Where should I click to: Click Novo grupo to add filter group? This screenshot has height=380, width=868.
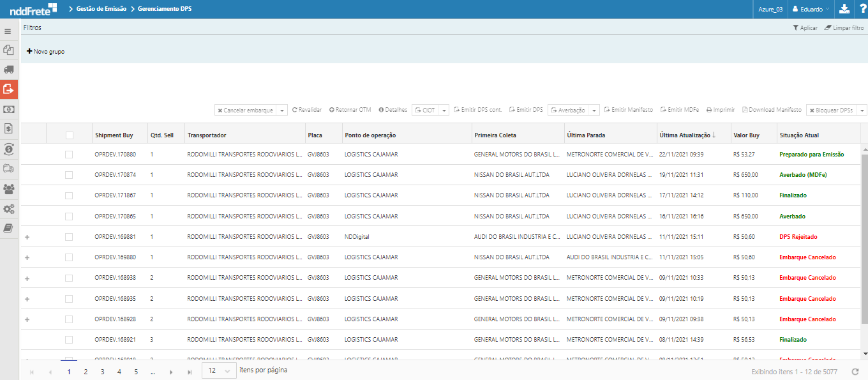point(45,52)
